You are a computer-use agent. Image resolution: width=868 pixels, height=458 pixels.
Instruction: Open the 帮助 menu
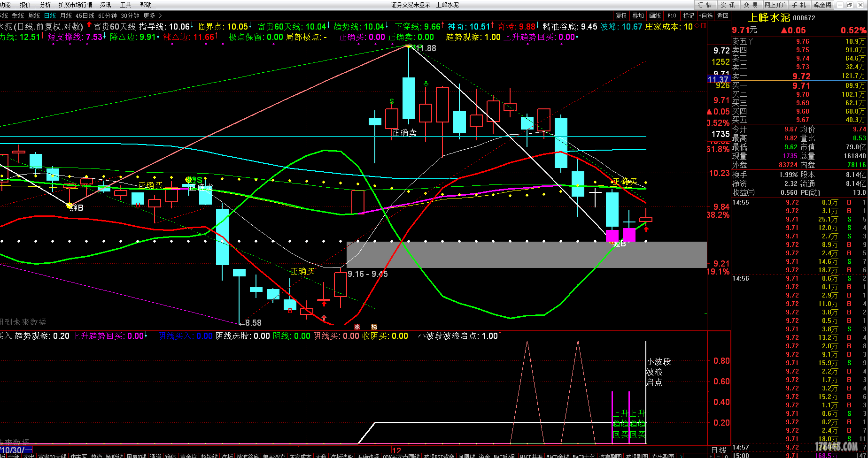(146, 5)
